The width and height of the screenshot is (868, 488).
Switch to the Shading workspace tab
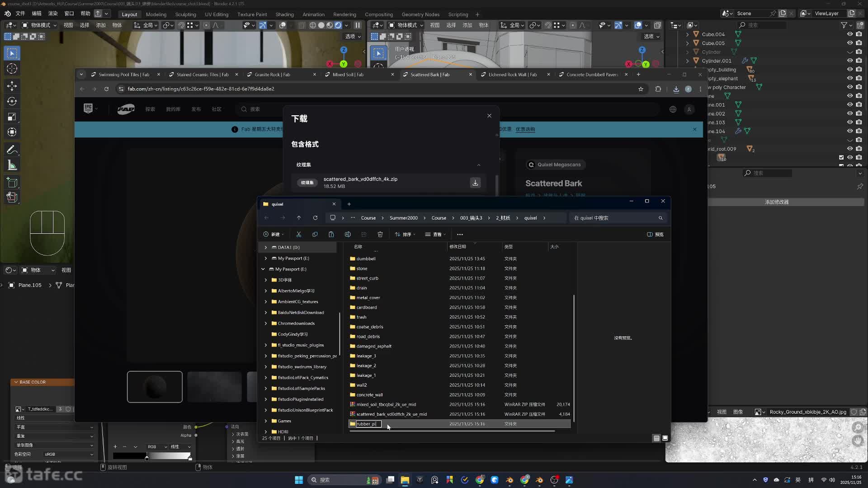(x=284, y=14)
